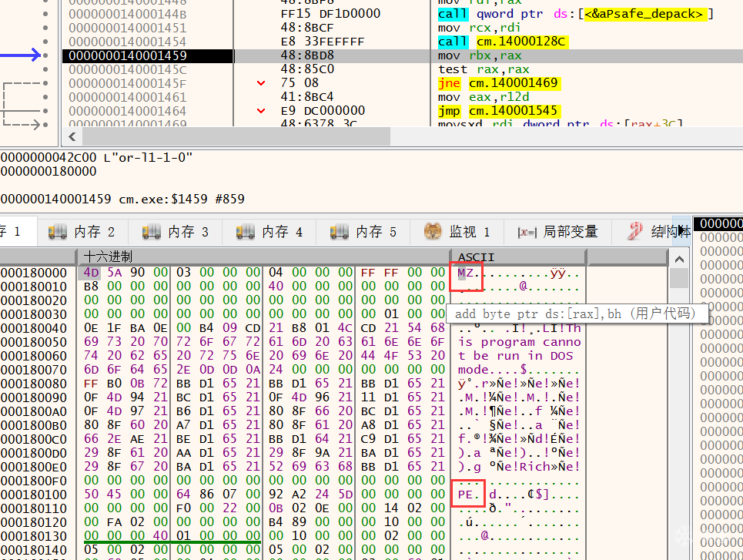Viewport: 743px width, 560px height.
Task: Click the disassembly horizontal scrollbar left arrow
Action: [72, 137]
